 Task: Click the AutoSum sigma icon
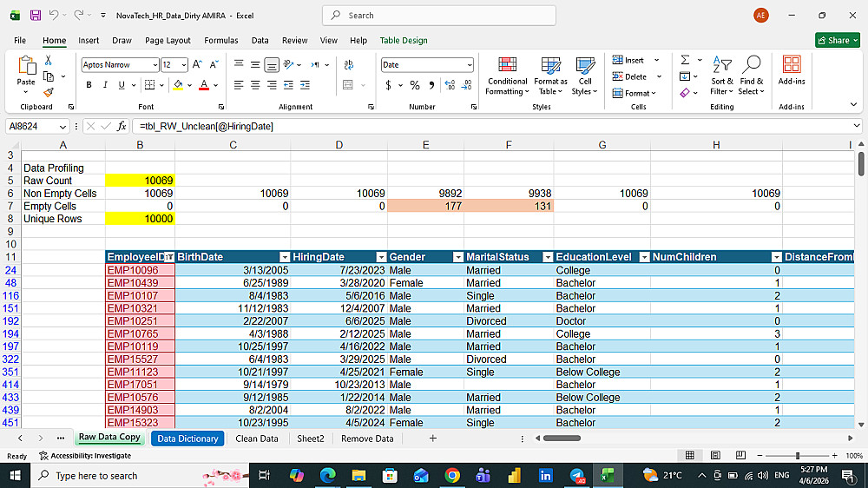(x=686, y=60)
